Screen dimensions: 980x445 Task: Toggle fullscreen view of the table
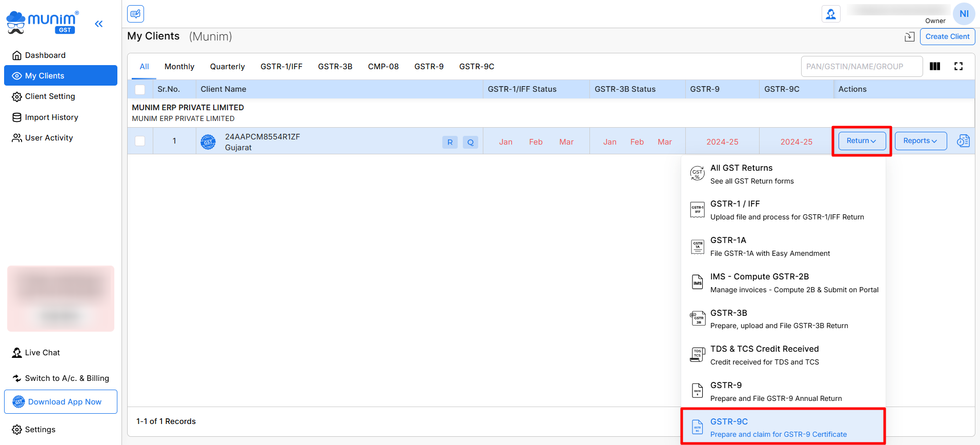point(958,66)
